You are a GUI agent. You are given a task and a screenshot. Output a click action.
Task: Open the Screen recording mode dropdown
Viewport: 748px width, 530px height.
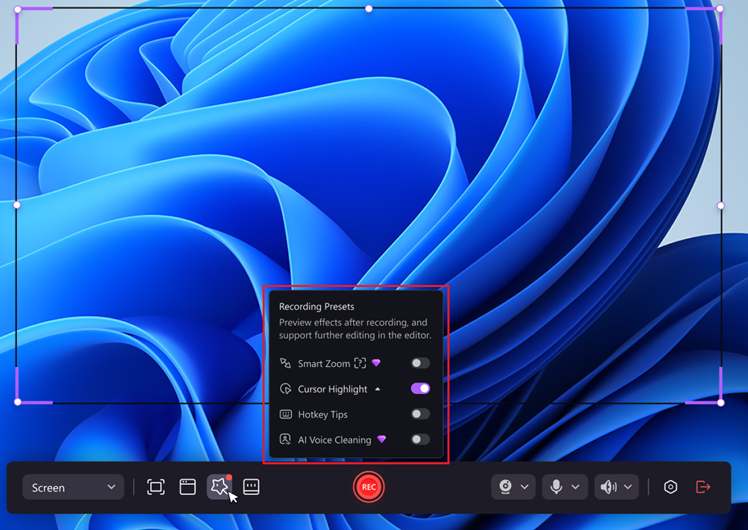[x=73, y=487]
